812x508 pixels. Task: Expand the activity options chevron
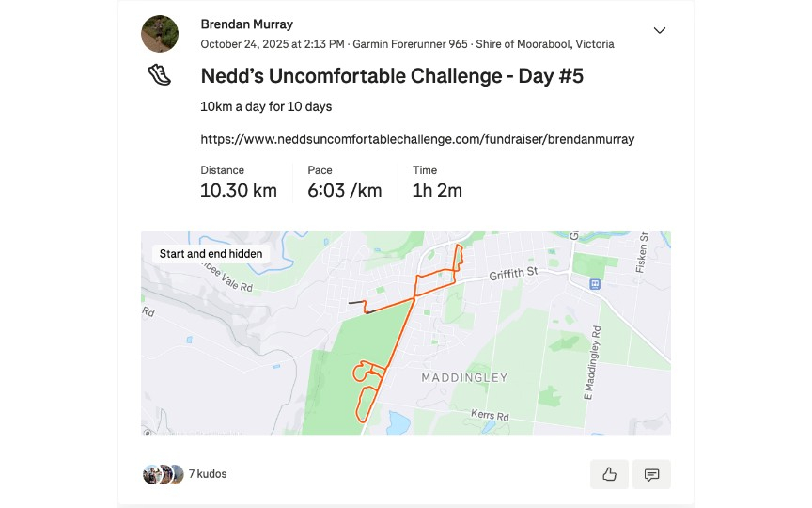point(660,30)
